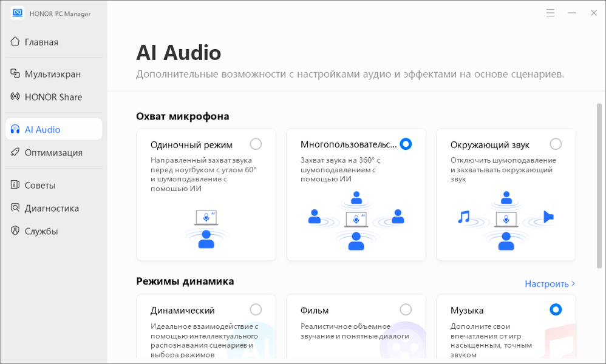Open the Советы section
Viewport: 606px width, 364px height.
pyautogui.click(x=53, y=185)
